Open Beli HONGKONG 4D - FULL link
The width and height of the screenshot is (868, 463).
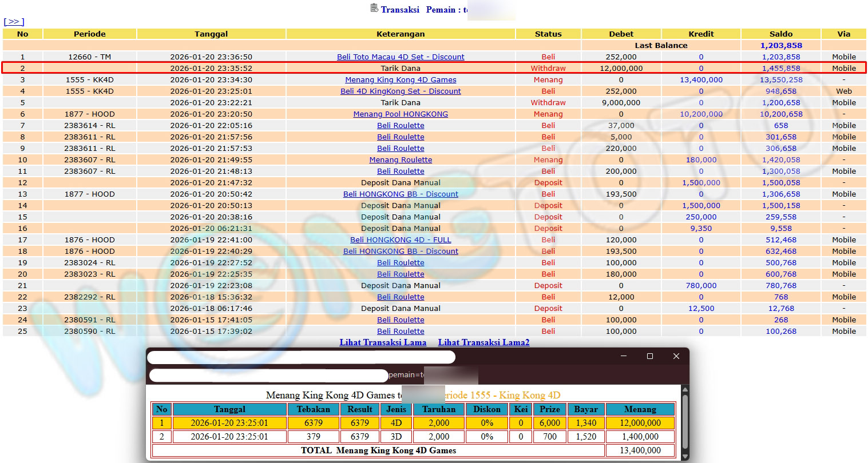(401, 240)
